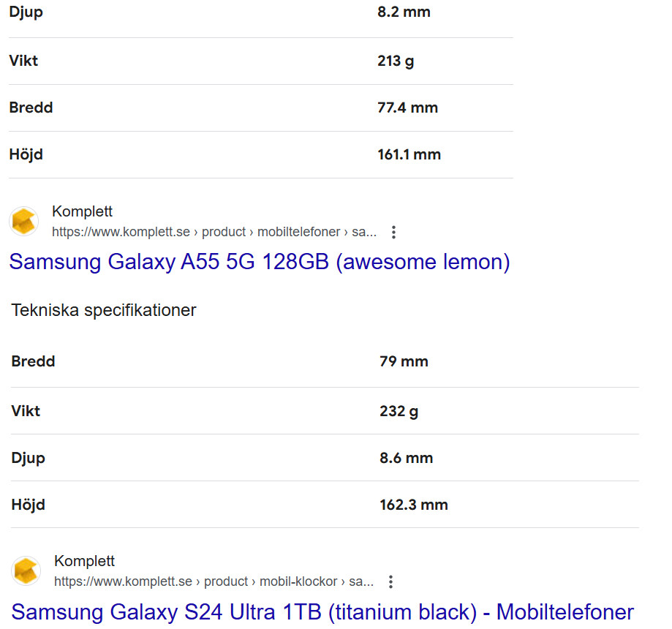
Task: Click the 162.3 mm height value
Action: pos(413,505)
